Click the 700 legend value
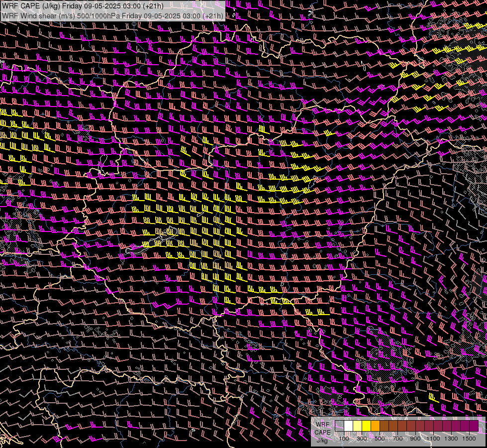Screen dimensions: 487x448 (397, 439)
